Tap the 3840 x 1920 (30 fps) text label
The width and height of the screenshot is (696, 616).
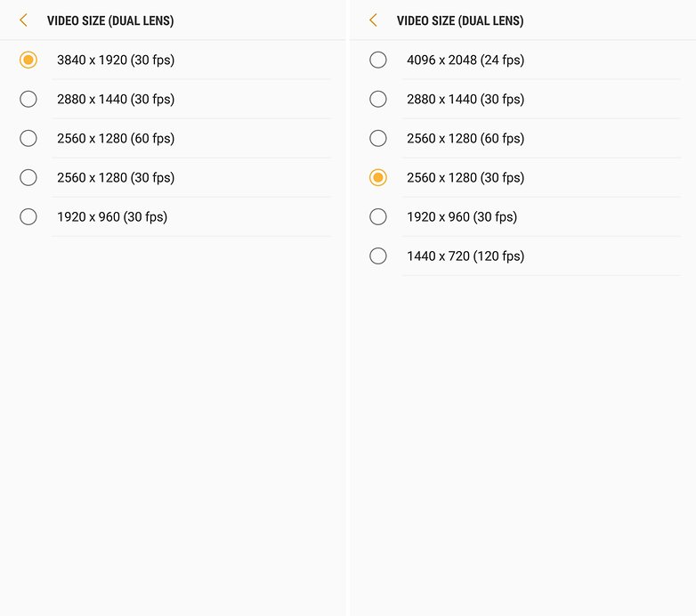[x=116, y=60]
